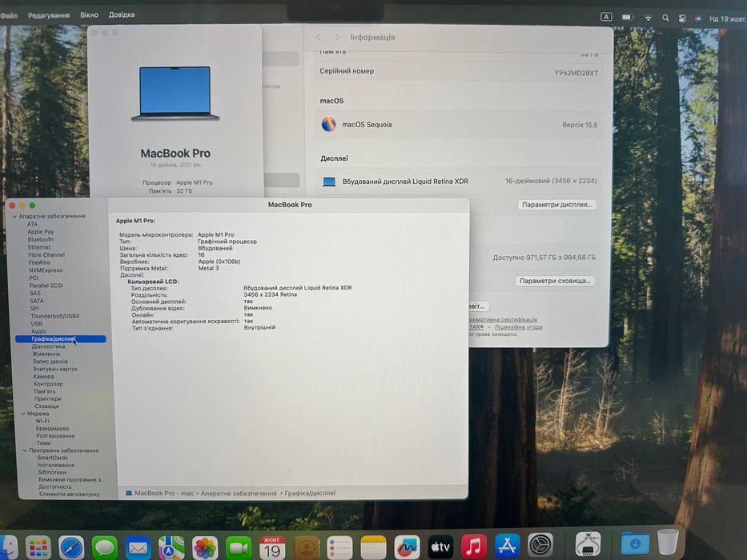Launch Apple TV from the Dock
The image size is (747, 560).
pyautogui.click(x=440, y=548)
